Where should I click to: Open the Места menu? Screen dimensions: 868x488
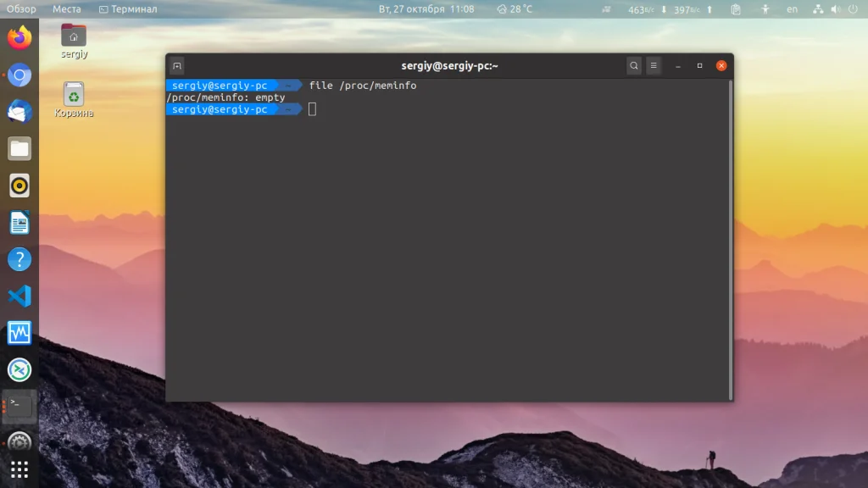point(67,9)
